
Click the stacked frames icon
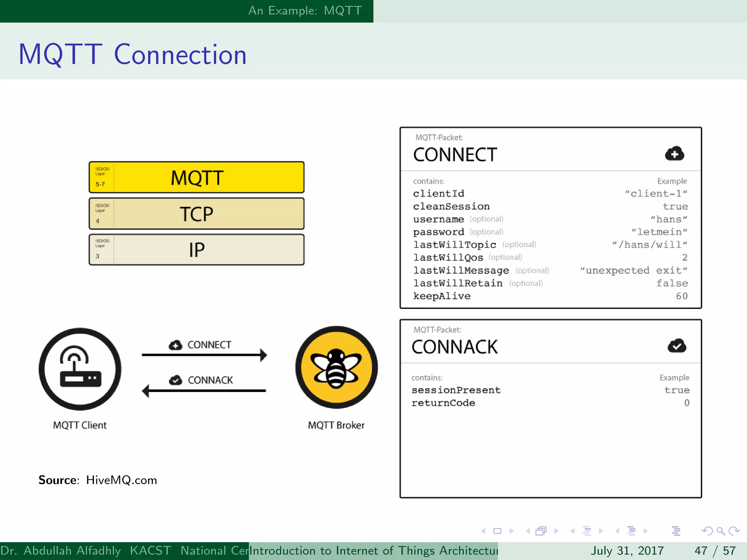coord(541,531)
